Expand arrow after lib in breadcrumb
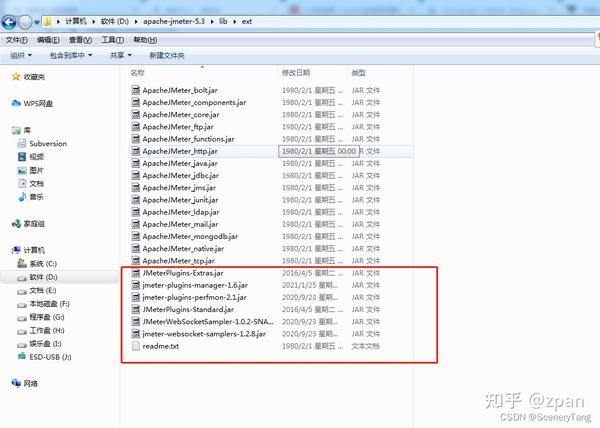 pos(234,22)
